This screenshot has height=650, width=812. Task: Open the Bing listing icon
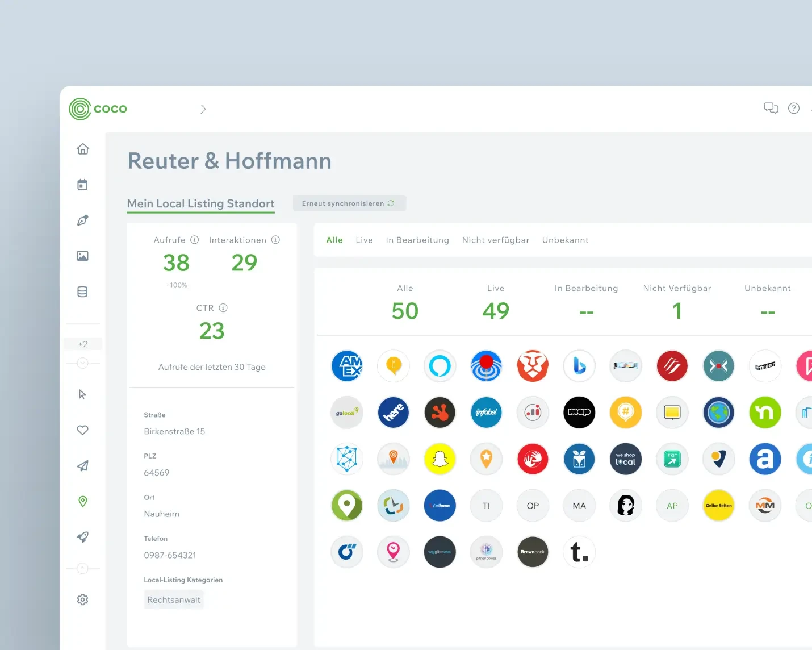click(x=579, y=366)
